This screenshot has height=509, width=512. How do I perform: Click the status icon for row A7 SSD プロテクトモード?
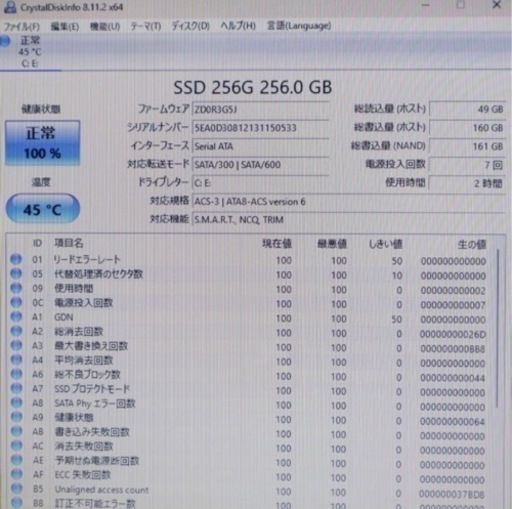coord(16,388)
